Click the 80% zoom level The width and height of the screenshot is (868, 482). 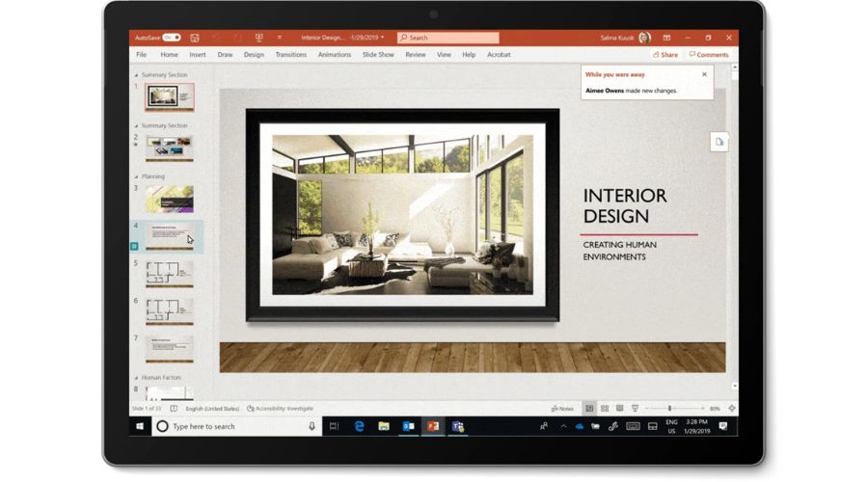[x=716, y=409]
